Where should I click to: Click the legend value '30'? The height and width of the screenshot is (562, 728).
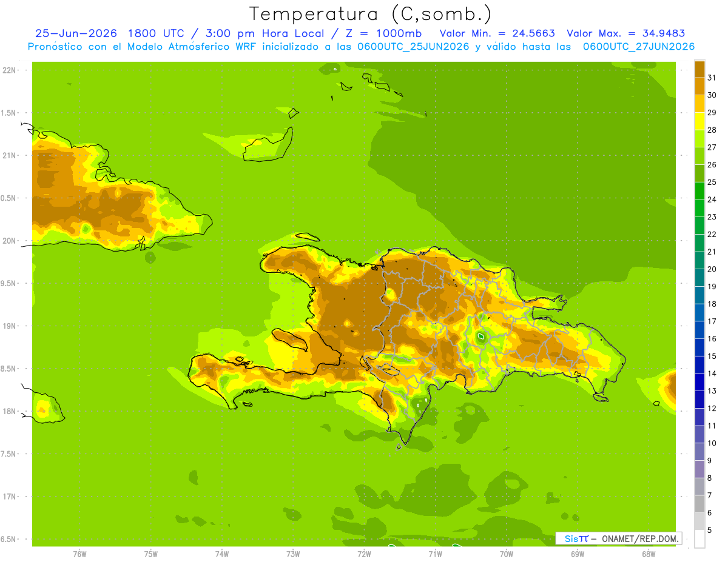pyautogui.click(x=712, y=95)
